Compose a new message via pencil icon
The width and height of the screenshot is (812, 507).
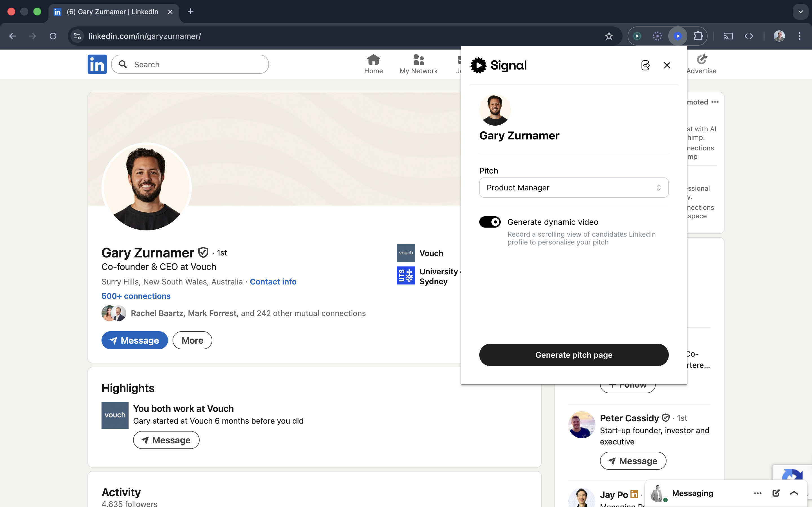tap(776, 493)
